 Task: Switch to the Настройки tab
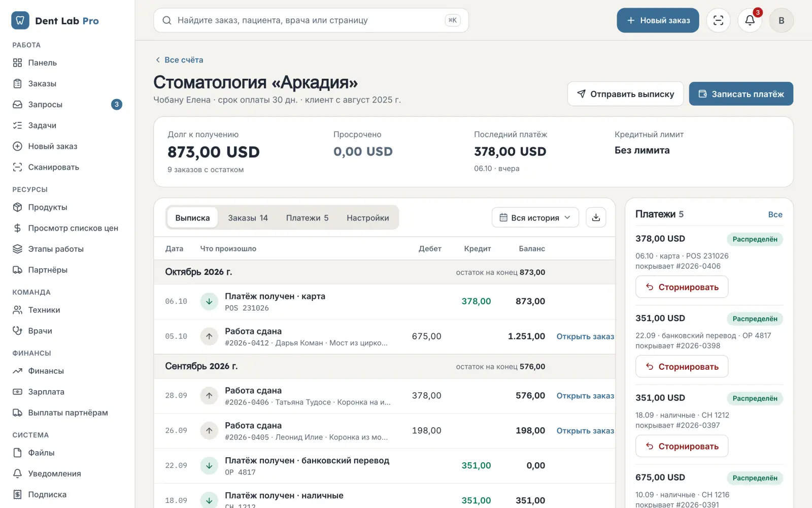(368, 217)
